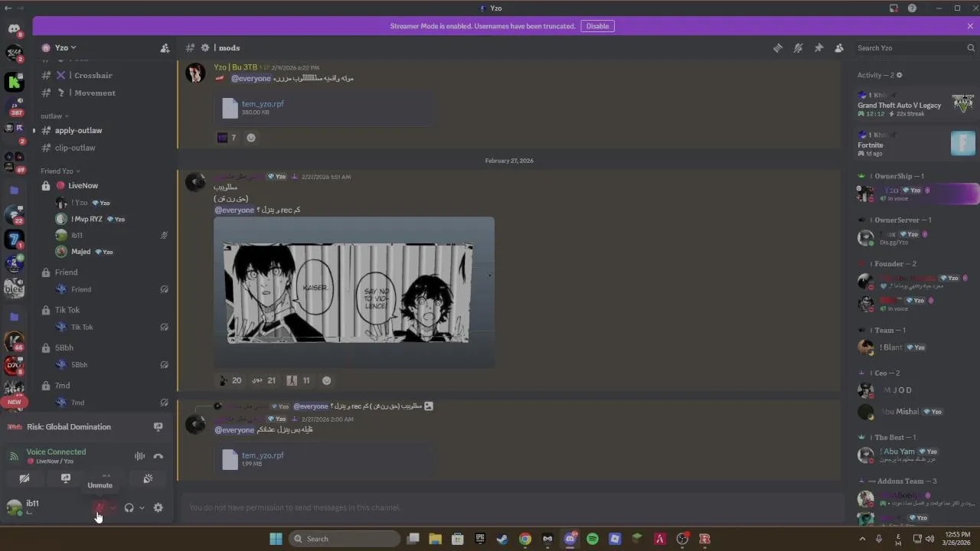The width and height of the screenshot is (980, 551).
Task: Turn on camera in voice panel
Action: click(x=24, y=478)
